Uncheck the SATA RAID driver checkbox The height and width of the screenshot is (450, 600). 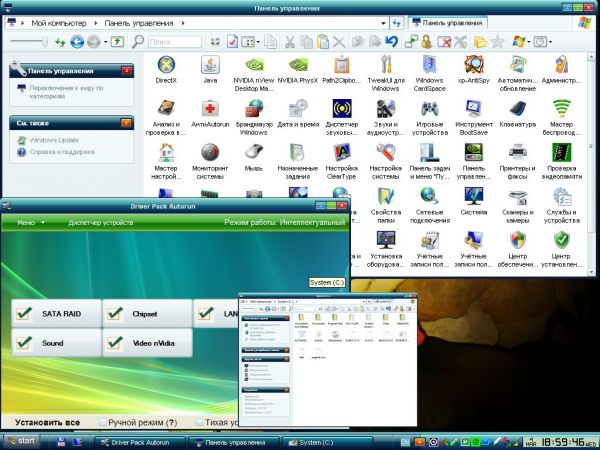23,314
